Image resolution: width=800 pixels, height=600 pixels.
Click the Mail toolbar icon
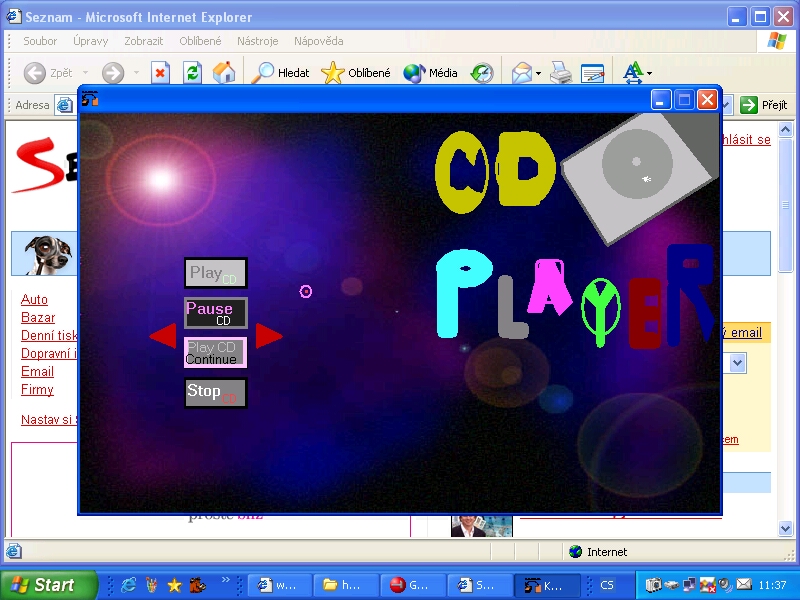[x=521, y=73]
